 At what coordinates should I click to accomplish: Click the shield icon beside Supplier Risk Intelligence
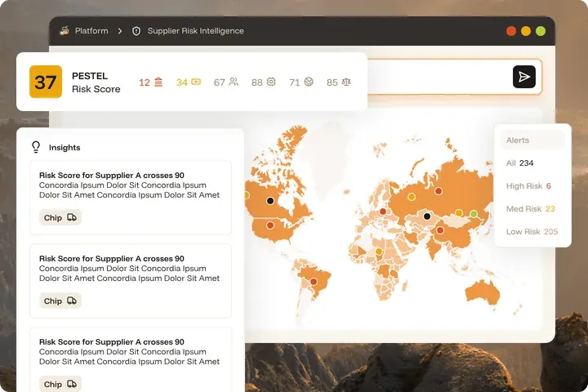(136, 31)
